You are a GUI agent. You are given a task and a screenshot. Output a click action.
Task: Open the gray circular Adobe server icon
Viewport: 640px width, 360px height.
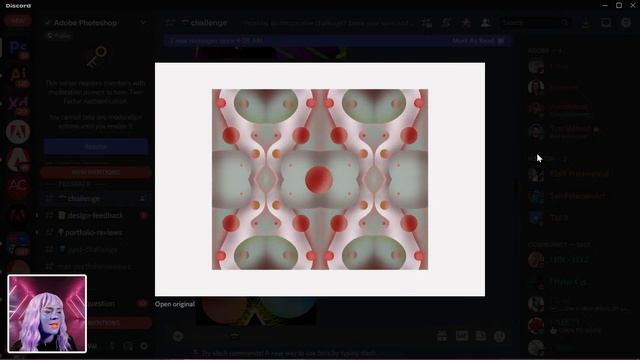coord(18,131)
